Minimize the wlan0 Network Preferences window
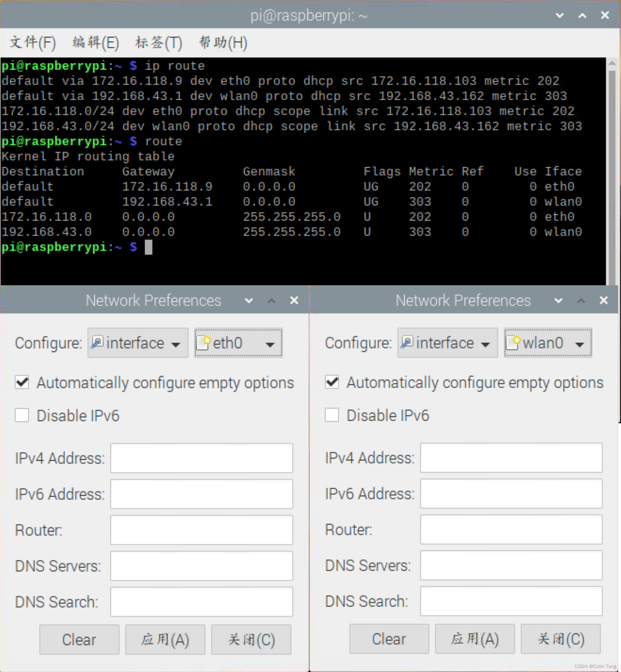 pyautogui.click(x=558, y=300)
